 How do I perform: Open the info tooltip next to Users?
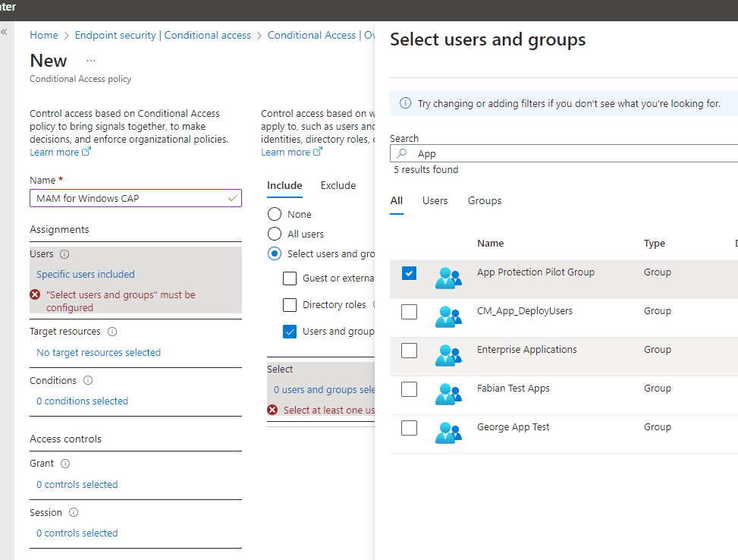[x=63, y=253]
